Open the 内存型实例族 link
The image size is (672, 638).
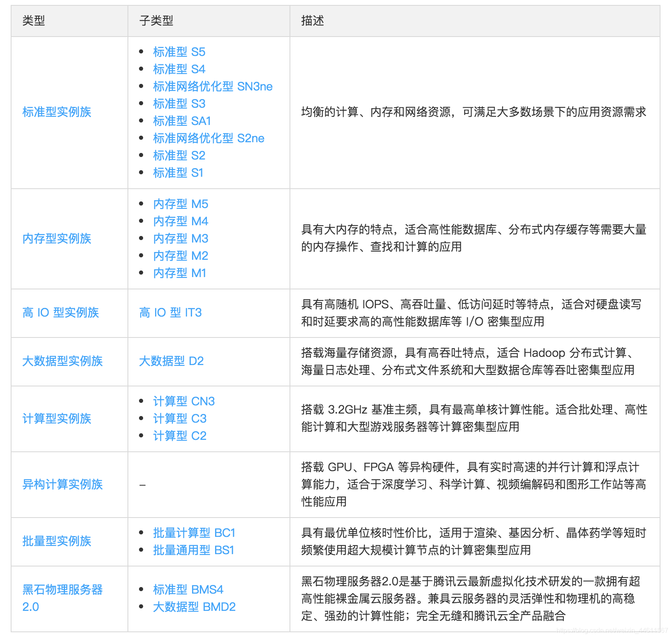pos(57,238)
